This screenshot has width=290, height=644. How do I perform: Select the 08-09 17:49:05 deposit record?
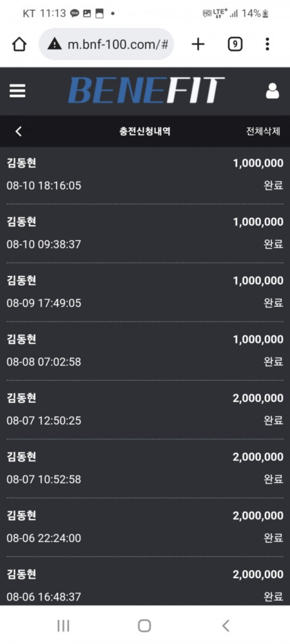145,292
